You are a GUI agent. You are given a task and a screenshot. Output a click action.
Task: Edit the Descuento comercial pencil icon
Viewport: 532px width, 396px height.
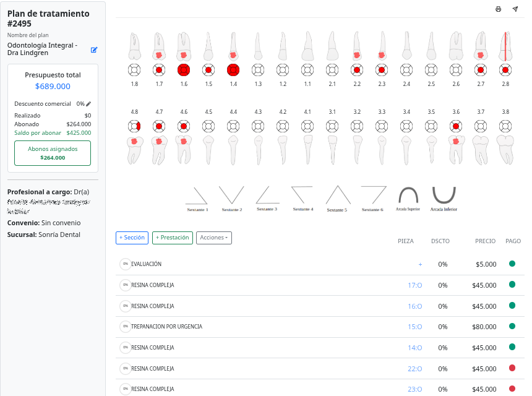(88, 104)
